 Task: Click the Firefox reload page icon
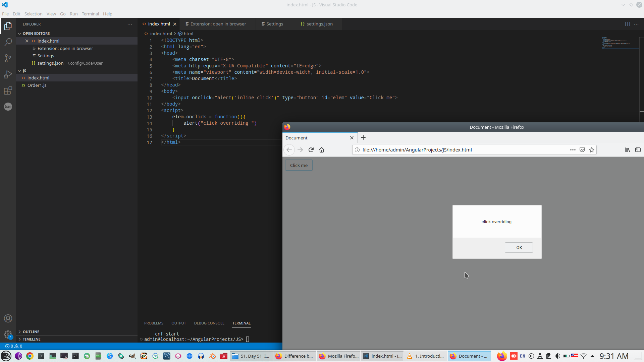311,150
